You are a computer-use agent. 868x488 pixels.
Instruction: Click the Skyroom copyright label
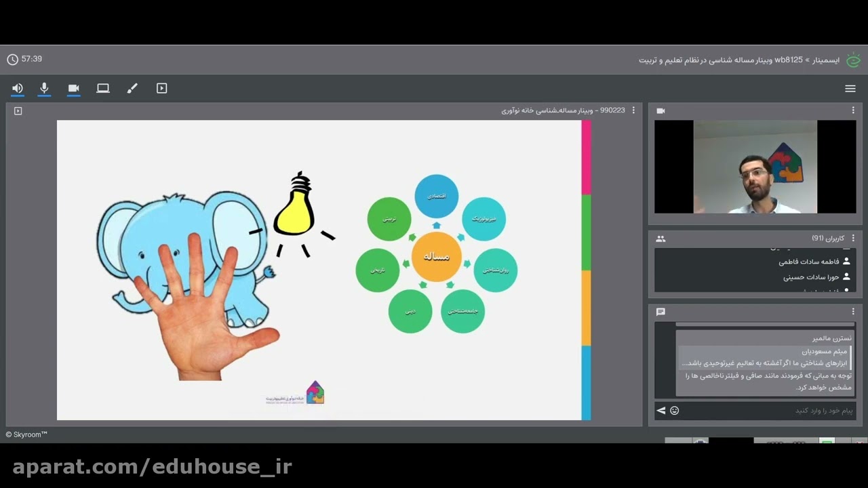pos(26,434)
